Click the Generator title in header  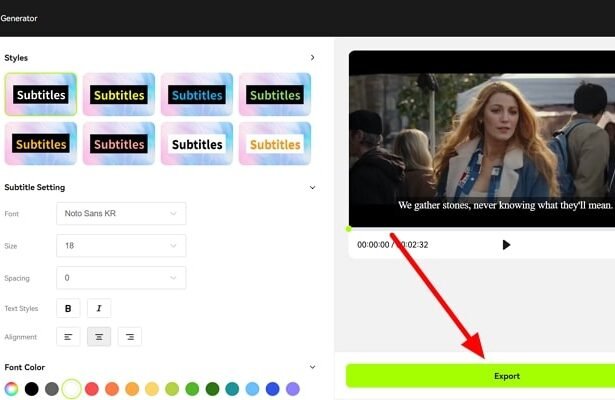(x=19, y=18)
